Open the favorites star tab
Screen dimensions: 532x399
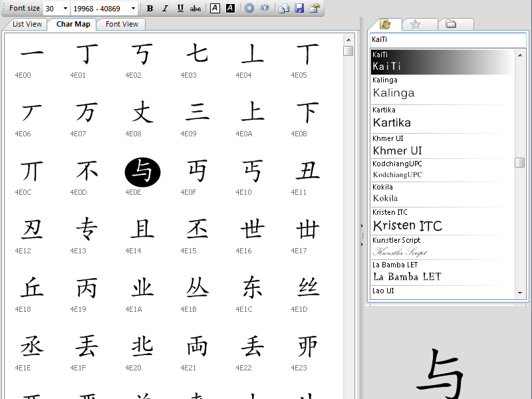pos(415,25)
